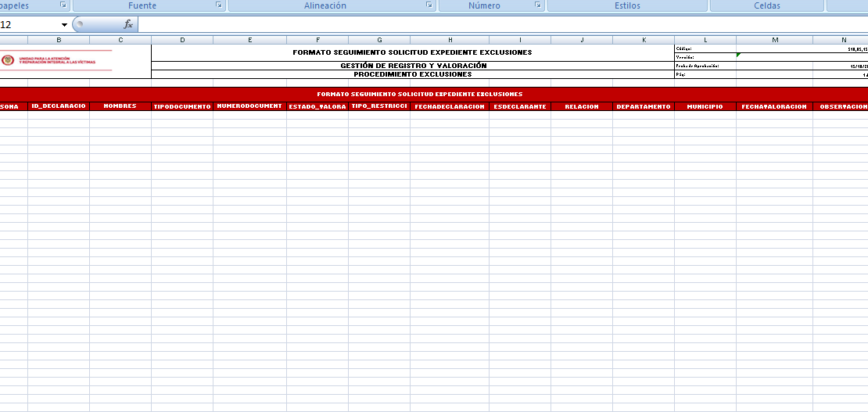Click inside the Name Box field
This screenshot has height=412, width=868.
[30, 25]
